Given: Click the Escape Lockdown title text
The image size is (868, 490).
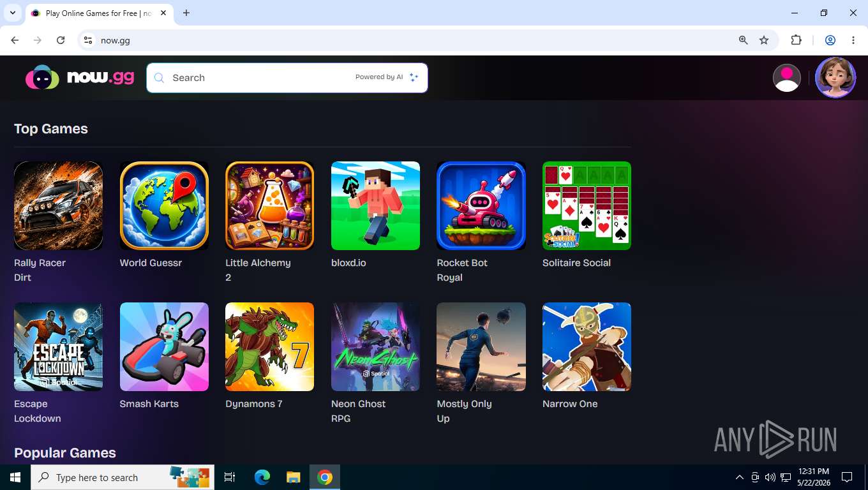Looking at the screenshot, I should coord(38,411).
